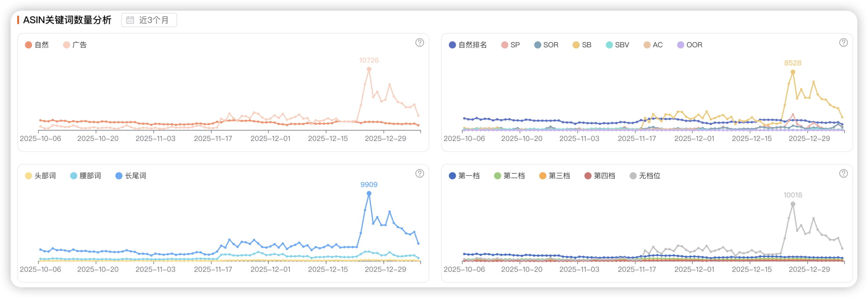Toggle SB series visibility
Screen dimensions: 868x298
coord(582,45)
